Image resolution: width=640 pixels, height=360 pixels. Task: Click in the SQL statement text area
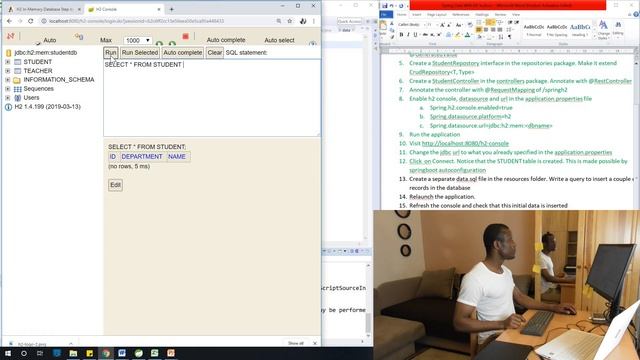click(212, 98)
